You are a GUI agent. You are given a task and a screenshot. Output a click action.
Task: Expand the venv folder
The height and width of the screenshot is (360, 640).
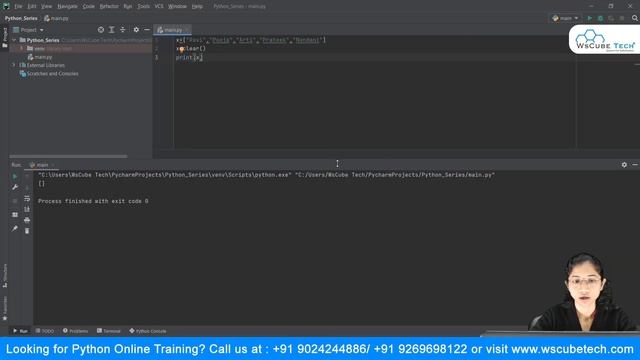22,48
